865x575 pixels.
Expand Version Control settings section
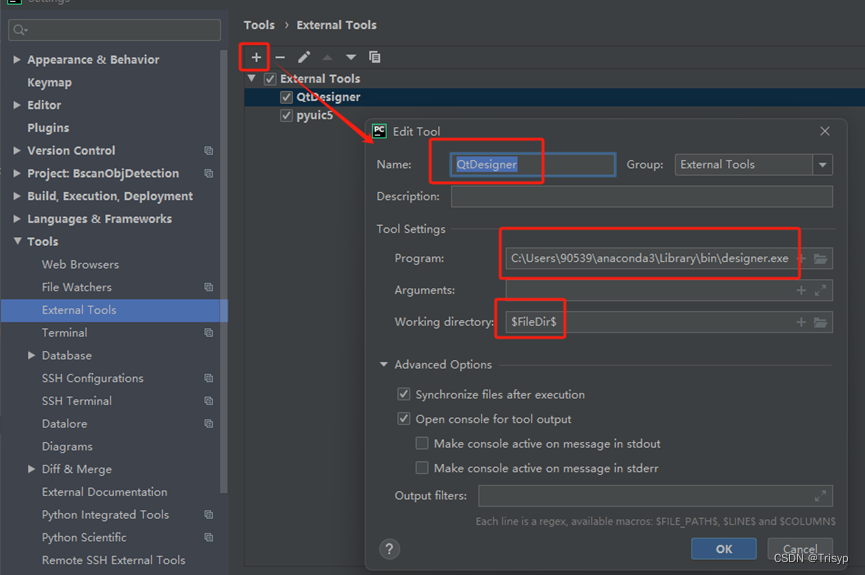click(17, 150)
